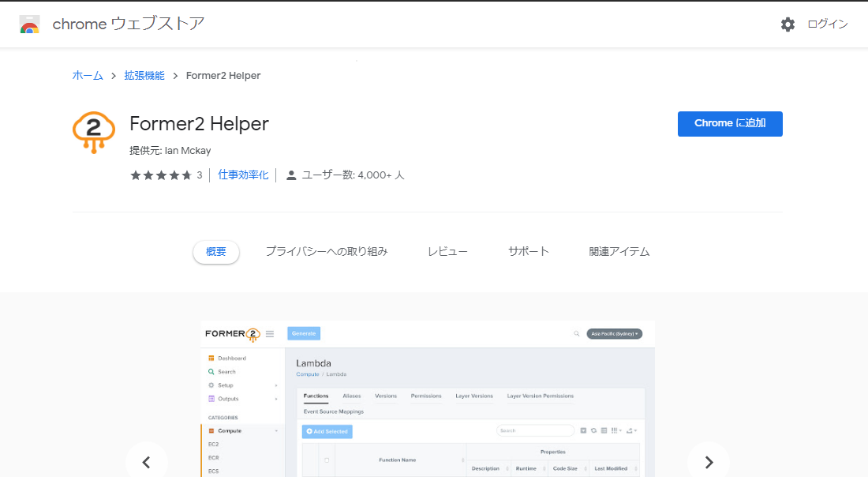Click the Chrome Web Store logo
This screenshot has width=868, height=477.
29,24
